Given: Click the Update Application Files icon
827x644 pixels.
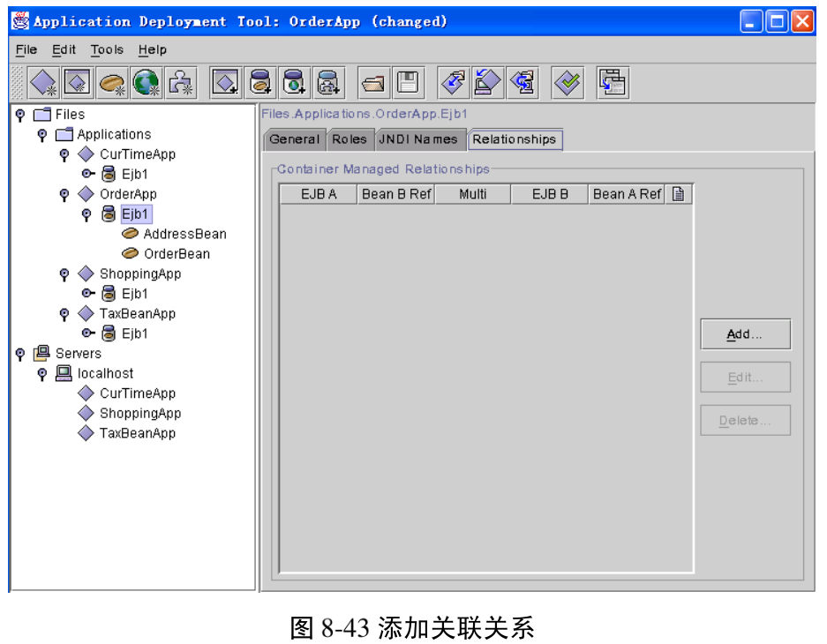Looking at the screenshot, I should point(454,83).
